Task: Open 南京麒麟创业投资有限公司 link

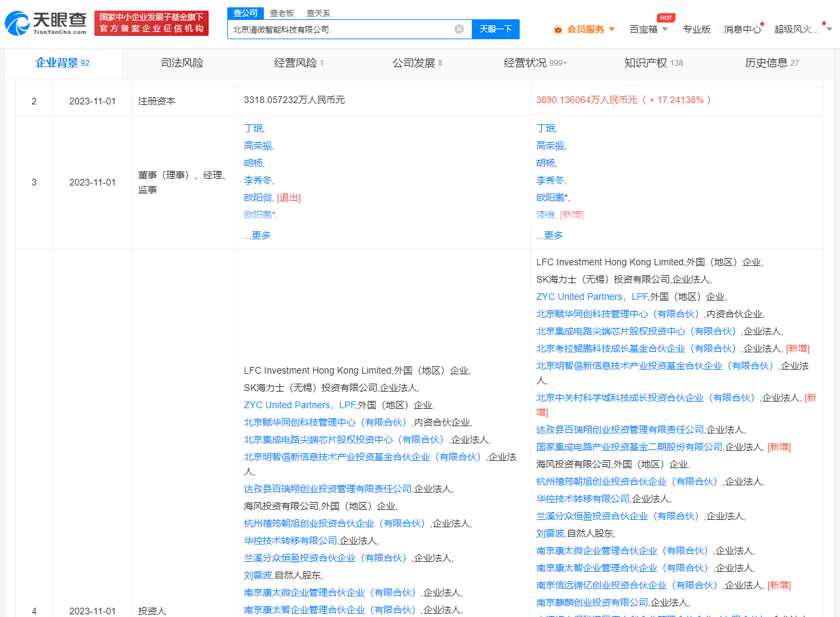Action: coord(592,602)
